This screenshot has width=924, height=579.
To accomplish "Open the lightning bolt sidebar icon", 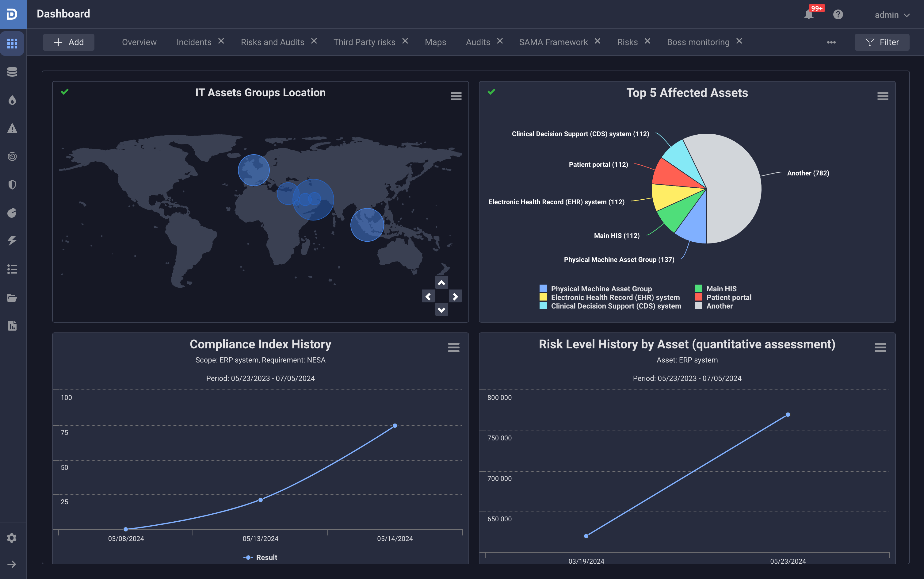I will 12,241.
